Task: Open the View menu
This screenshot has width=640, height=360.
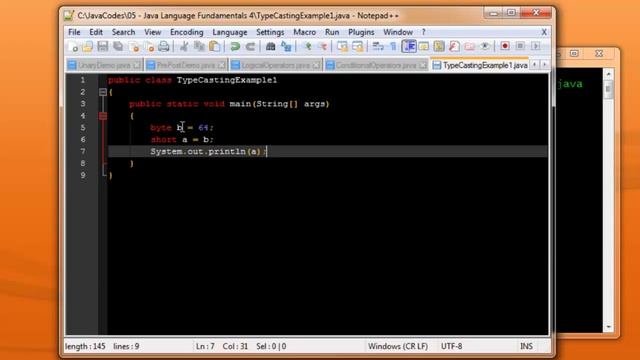Action: 152,32
